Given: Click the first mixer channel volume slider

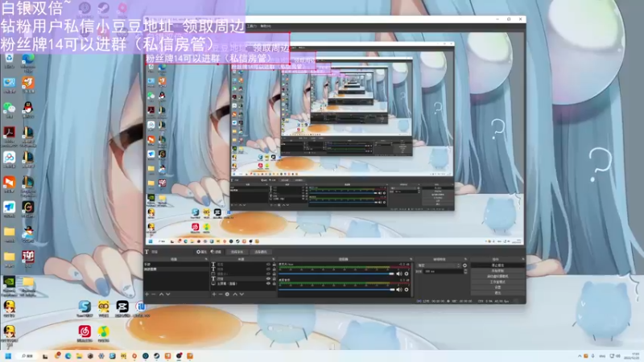Looking at the screenshot, I should (x=336, y=274).
